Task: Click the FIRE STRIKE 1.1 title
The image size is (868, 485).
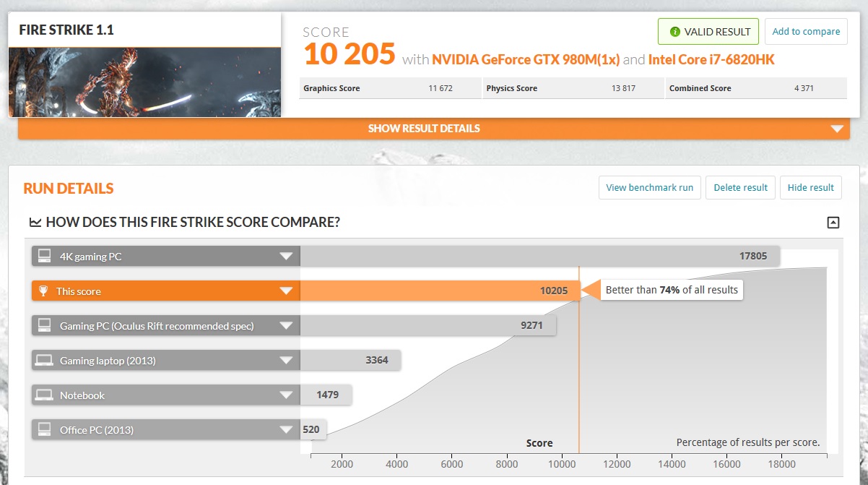Action: 66,30
